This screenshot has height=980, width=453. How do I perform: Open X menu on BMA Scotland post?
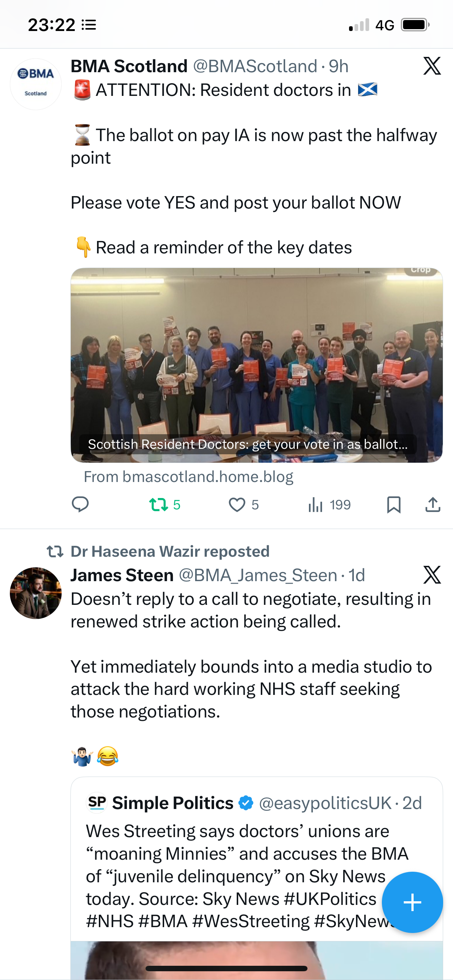click(432, 66)
